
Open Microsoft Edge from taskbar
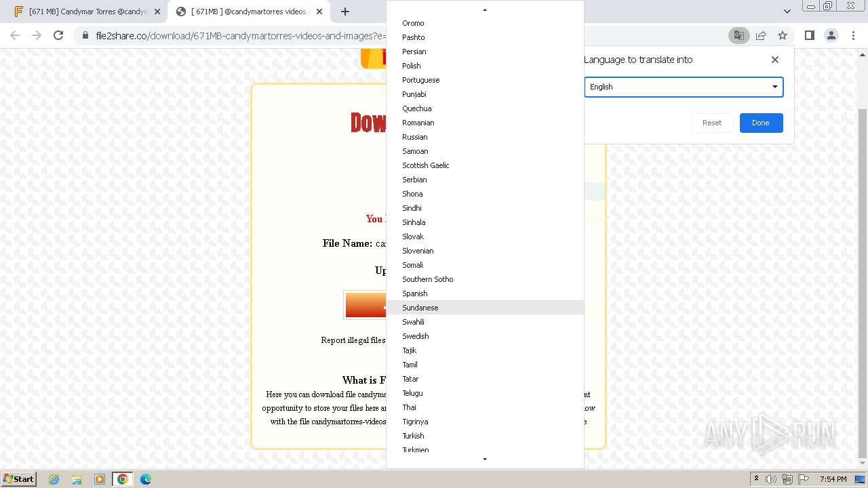[146, 479]
